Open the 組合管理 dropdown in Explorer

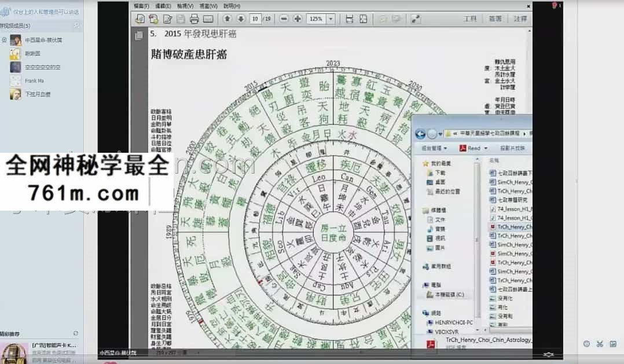click(x=434, y=148)
